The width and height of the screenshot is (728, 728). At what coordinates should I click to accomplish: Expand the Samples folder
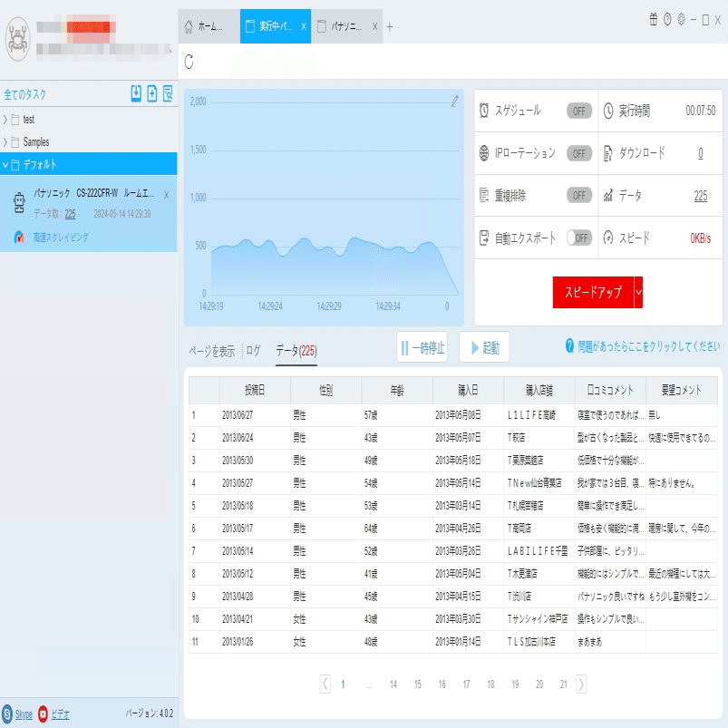[5, 141]
